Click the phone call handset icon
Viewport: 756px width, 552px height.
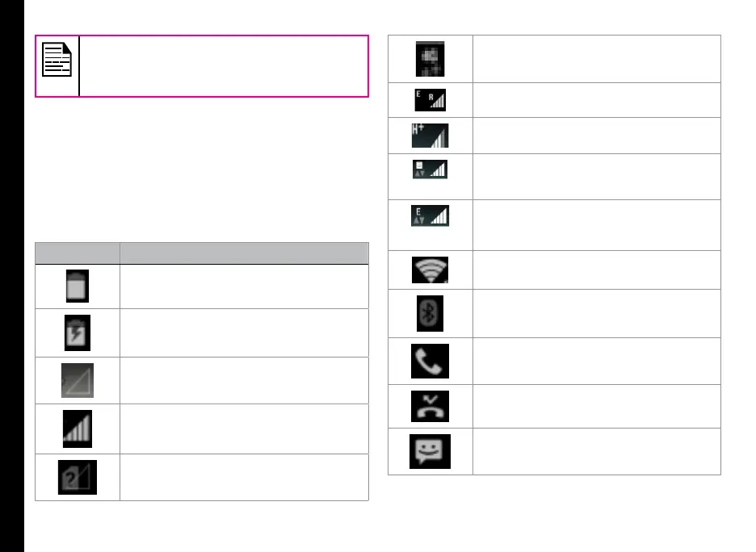pyautogui.click(x=430, y=362)
